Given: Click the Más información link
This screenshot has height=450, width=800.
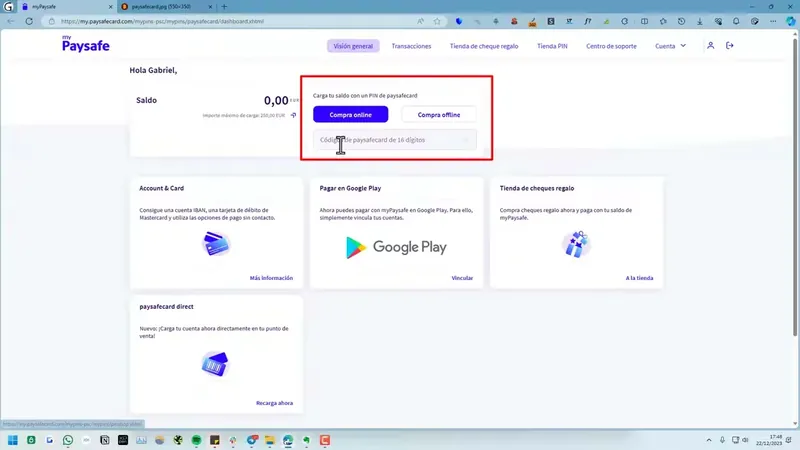Looking at the screenshot, I should [271, 278].
